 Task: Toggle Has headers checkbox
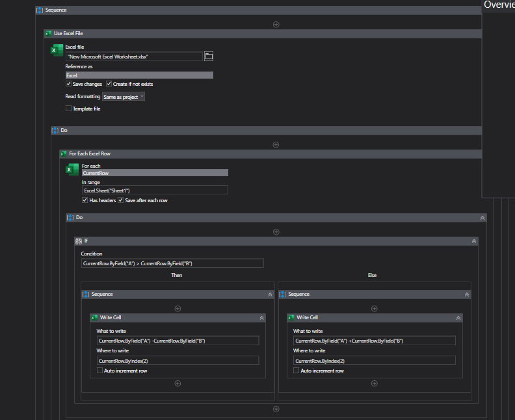[85, 200]
